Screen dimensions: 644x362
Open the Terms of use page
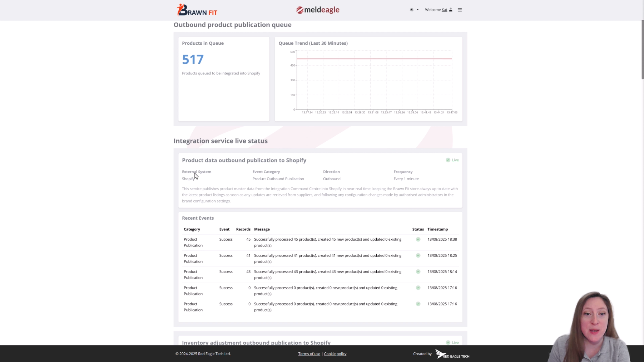click(x=309, y=354)
